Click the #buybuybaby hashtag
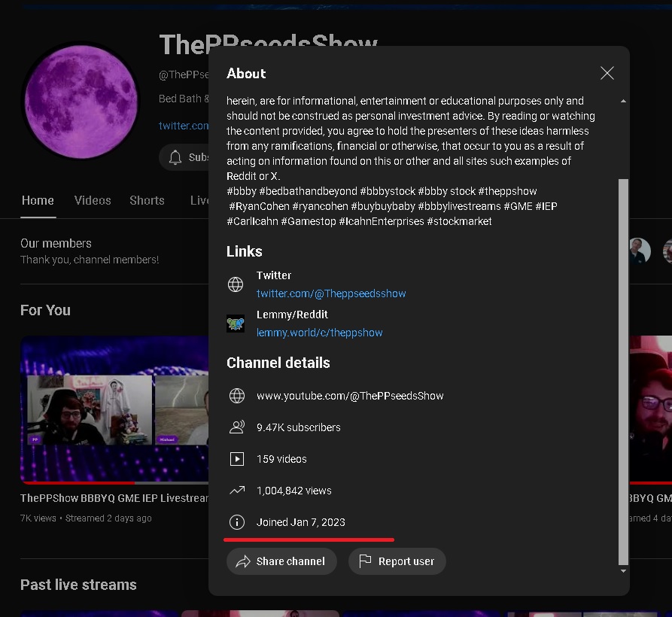This screenshot has height=617, width=672. pyautogui.click(x=383, y=206)
